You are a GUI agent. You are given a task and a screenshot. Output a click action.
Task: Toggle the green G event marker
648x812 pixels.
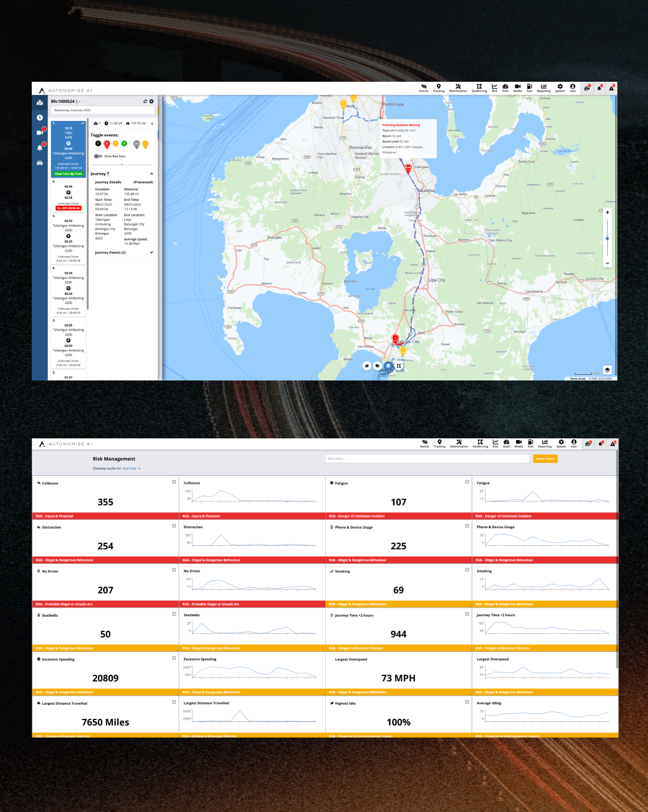(x=124, y=144)
